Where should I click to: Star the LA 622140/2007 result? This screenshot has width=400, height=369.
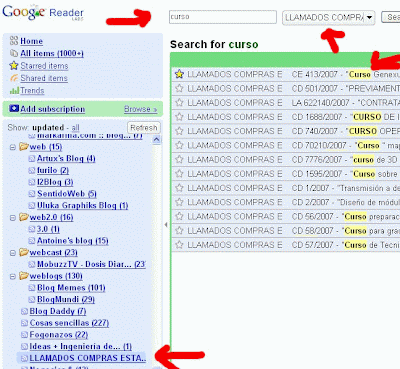(x=179, y=102)
